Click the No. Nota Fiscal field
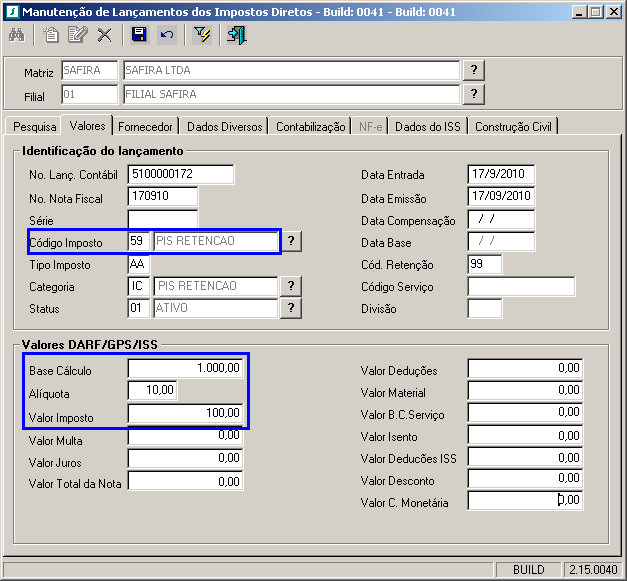This screenshot has width=627, height=581. [x=163, y=197]
